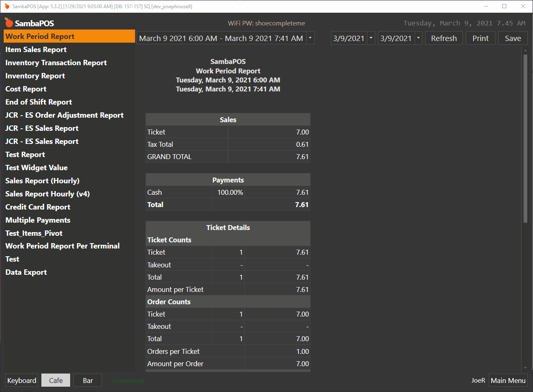Open the Item Sales Report
This screenshot has width=533, height=392.
point(36,50)
